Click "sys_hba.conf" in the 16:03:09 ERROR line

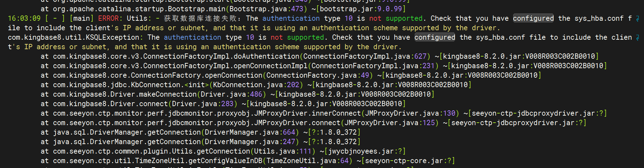click(x=599, y=18)
